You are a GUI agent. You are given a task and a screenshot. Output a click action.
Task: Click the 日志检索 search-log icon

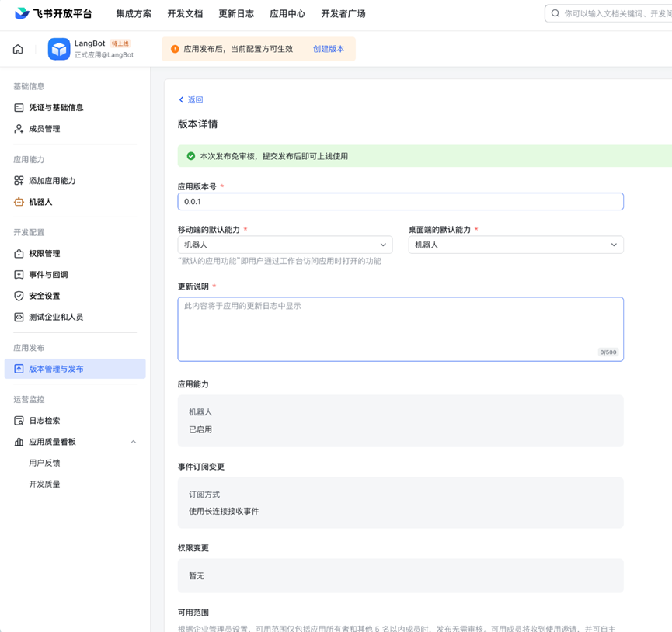[x=19, y=421]
